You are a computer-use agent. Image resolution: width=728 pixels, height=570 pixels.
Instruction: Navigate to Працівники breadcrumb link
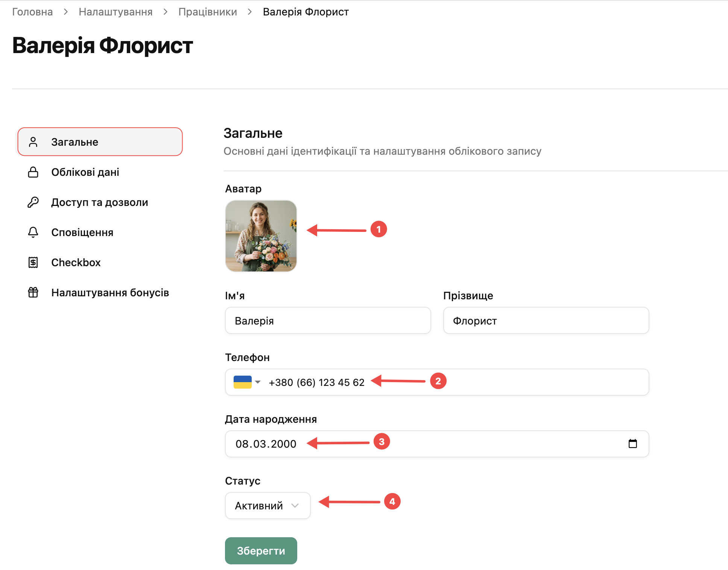(x=208, y=12)
